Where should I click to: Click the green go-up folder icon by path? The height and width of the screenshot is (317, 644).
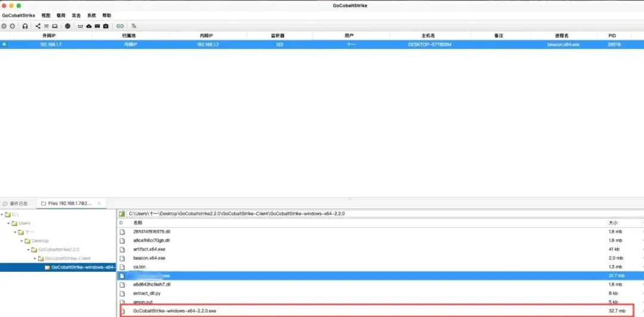122,214
